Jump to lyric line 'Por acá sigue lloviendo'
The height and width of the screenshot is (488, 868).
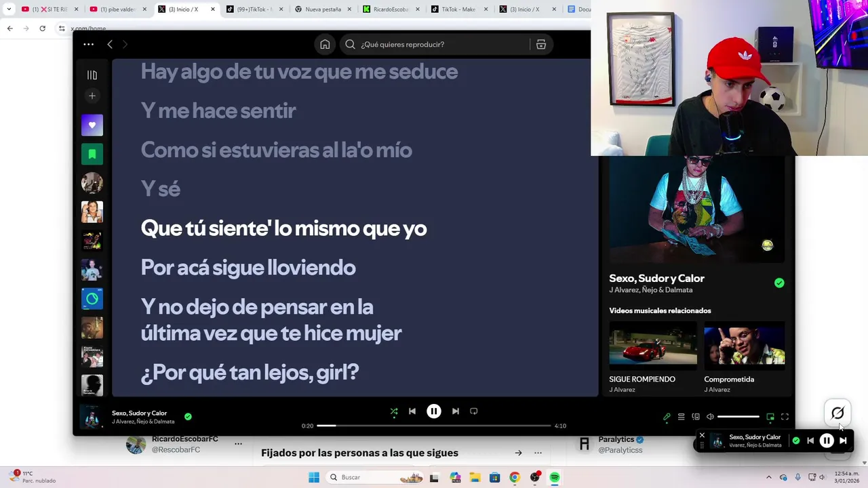coord(248,267)
